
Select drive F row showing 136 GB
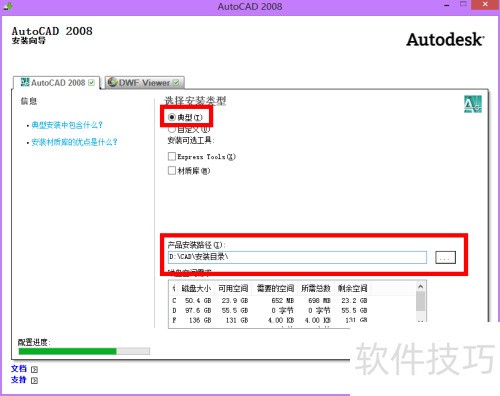point(270,320)
